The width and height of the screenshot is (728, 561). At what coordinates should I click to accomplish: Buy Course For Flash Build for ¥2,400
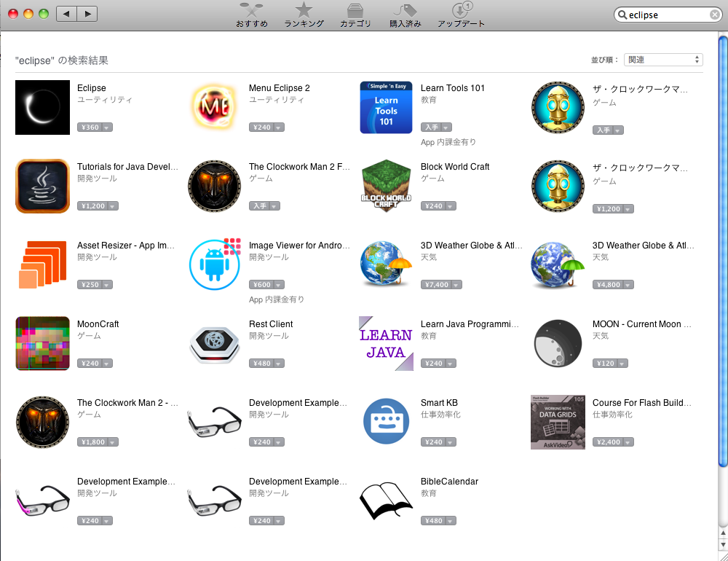click(x=608, y=442)
